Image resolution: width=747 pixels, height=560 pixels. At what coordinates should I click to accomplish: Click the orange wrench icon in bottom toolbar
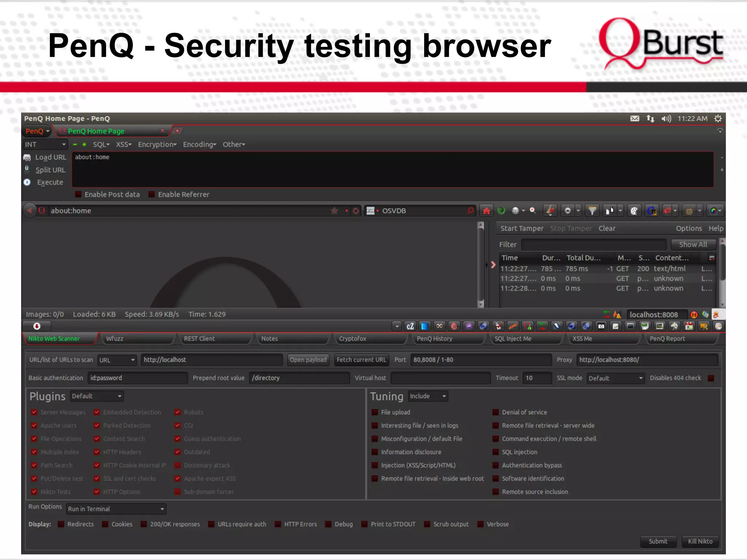tap(513, 326)
